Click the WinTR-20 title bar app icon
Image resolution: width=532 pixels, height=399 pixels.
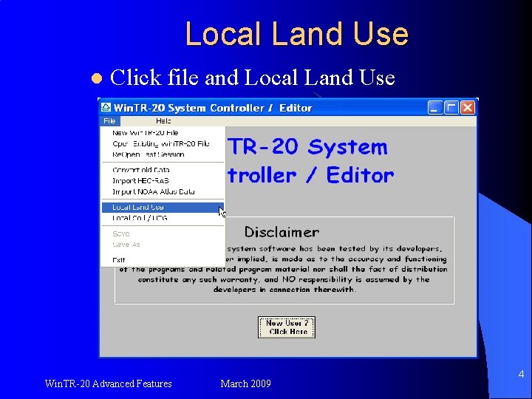[106, 108]
